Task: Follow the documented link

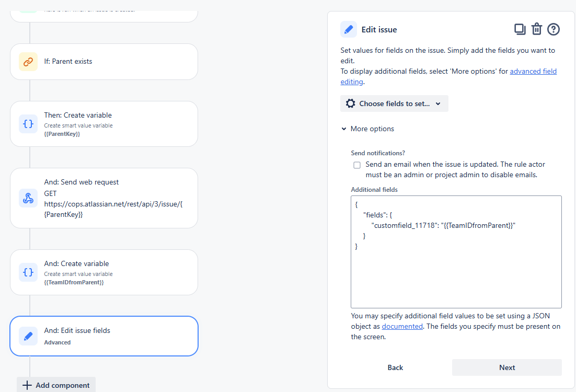Action: pos(402,326)
